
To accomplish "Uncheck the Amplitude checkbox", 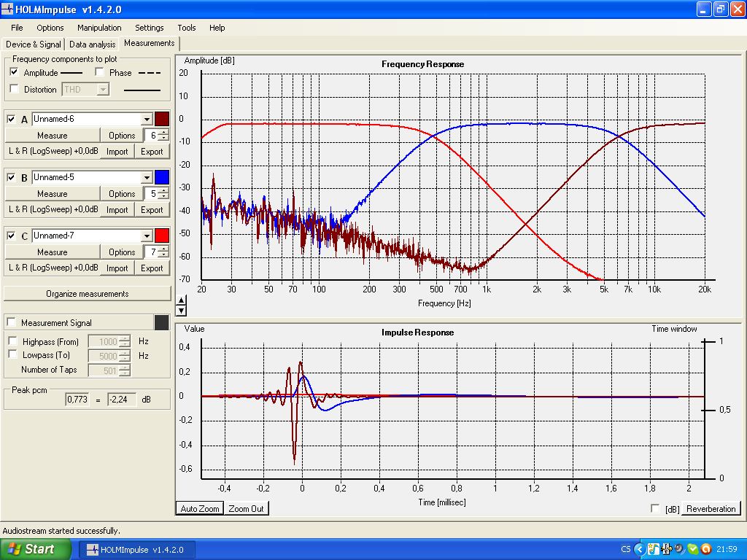I will pyautogui.click(x=15, y=72).
